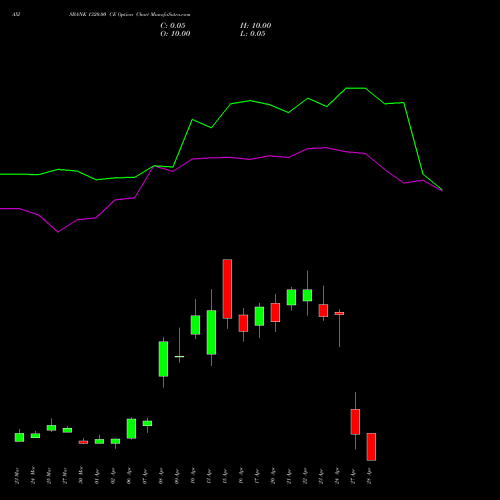The width and height of the screenshot is (500, 500).
Task: Click the low value L: 0.05
Action: click(253, 34)
